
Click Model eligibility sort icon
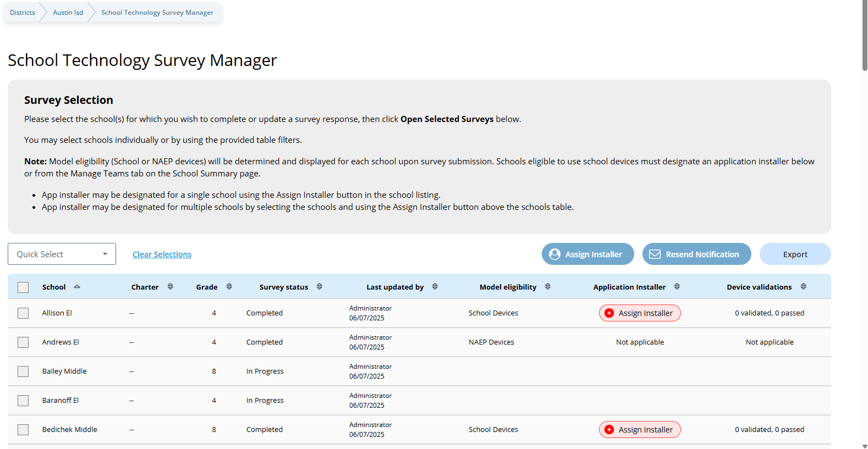[548, 287]
